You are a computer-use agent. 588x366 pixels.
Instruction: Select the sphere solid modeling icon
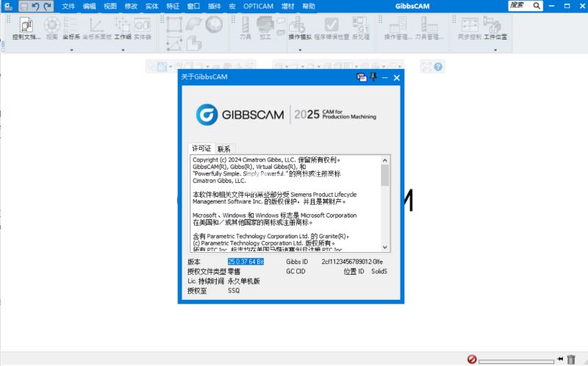coord(214,25)
